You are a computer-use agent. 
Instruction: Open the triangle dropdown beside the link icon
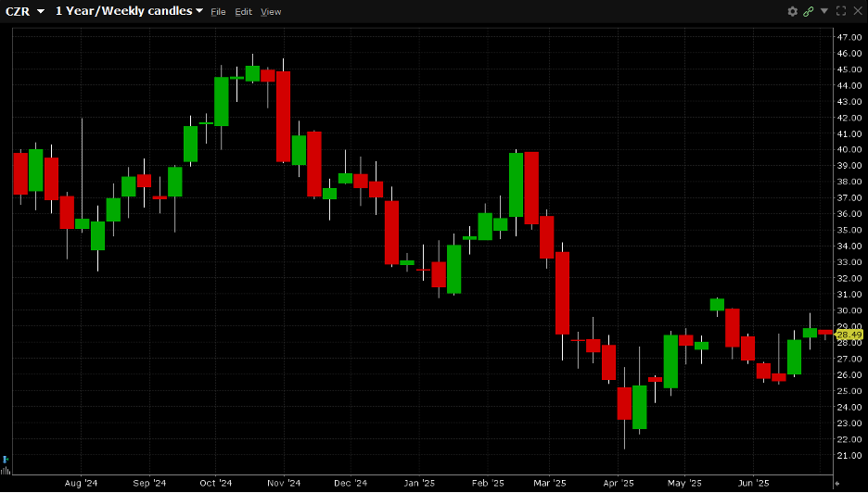click(824, 11)
